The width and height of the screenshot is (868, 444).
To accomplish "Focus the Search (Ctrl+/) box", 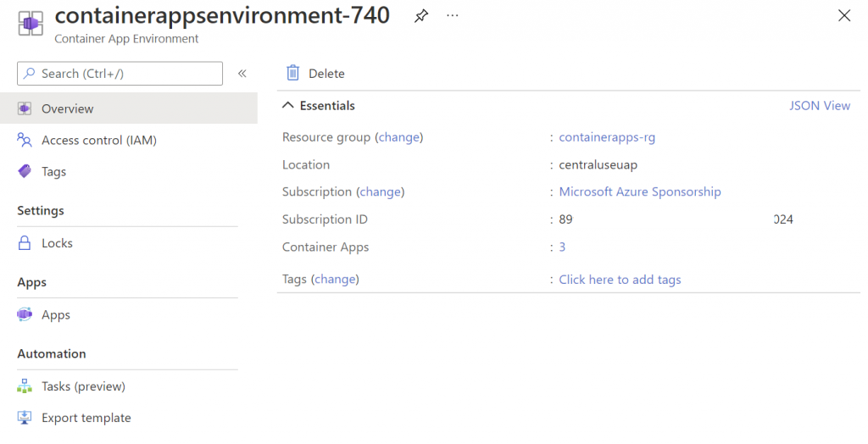I will point(120,74).
